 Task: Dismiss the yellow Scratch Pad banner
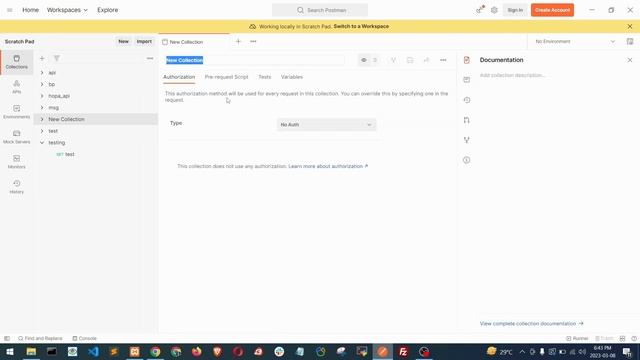(630, 26)
